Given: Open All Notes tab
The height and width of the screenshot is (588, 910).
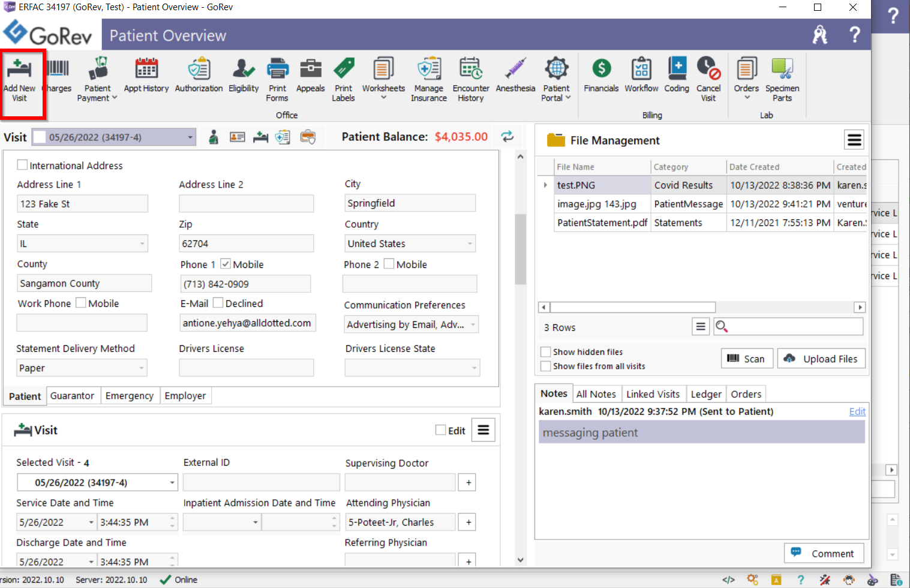Looking at the screenshot, I should coord(596,394).
